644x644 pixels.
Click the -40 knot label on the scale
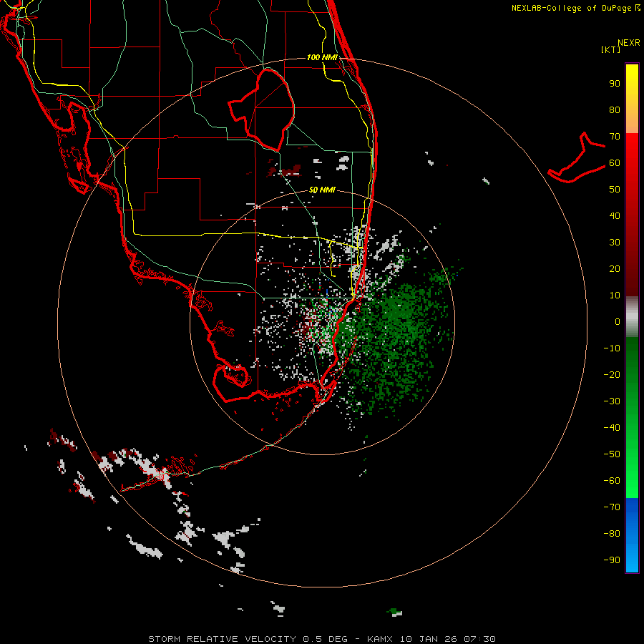[612, 428]
